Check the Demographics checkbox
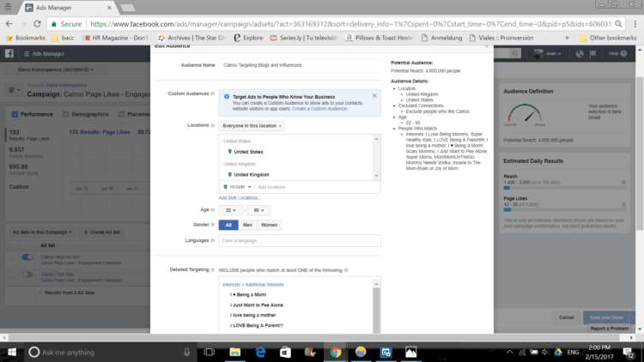644x362 pixels. [66, 114]
